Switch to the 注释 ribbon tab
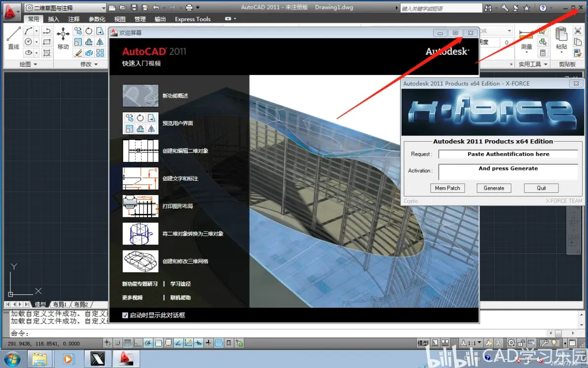The width and height of the screenshot is (588, 368). point(74,19)
